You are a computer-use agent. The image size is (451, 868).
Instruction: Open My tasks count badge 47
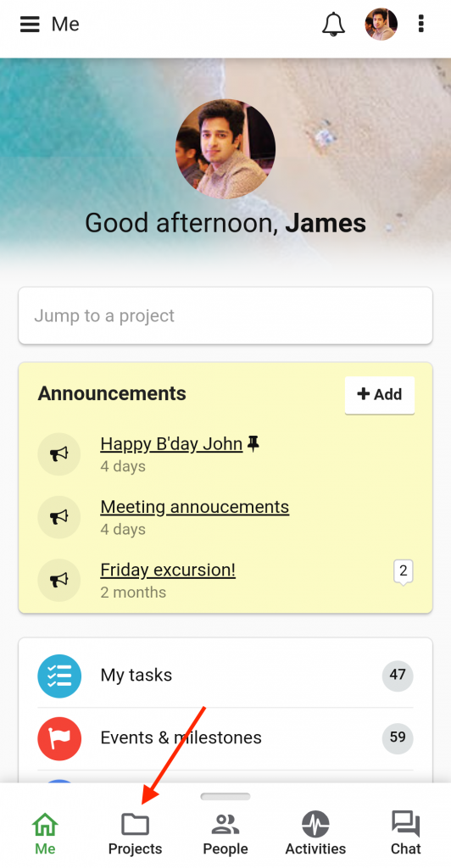click(398, 675)
